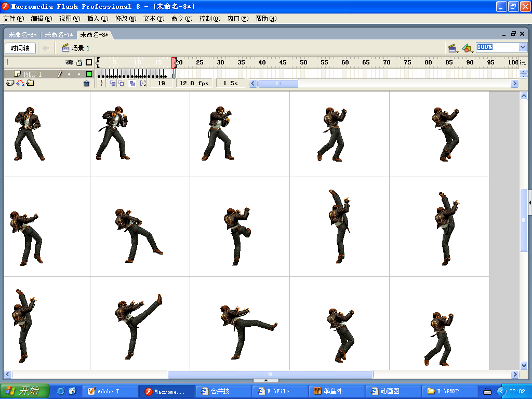Expand the right side panel arrow

530,203
